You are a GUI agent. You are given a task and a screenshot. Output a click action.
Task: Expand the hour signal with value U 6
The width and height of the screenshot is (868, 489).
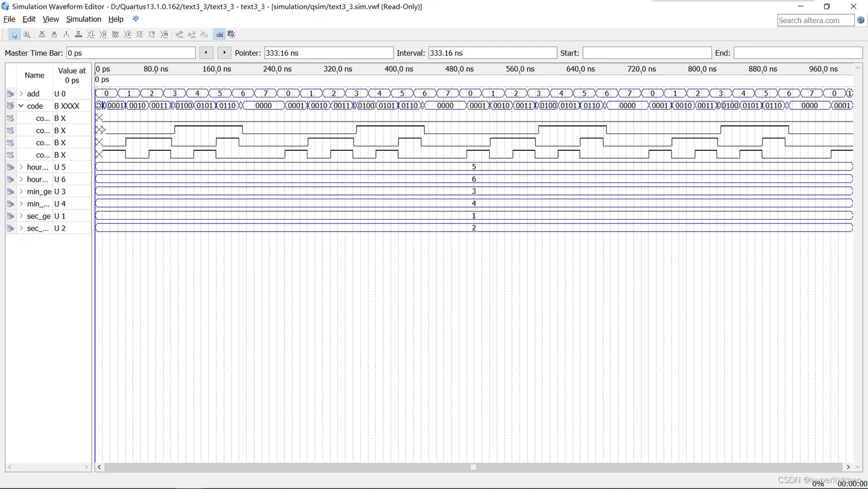(21, 179)
